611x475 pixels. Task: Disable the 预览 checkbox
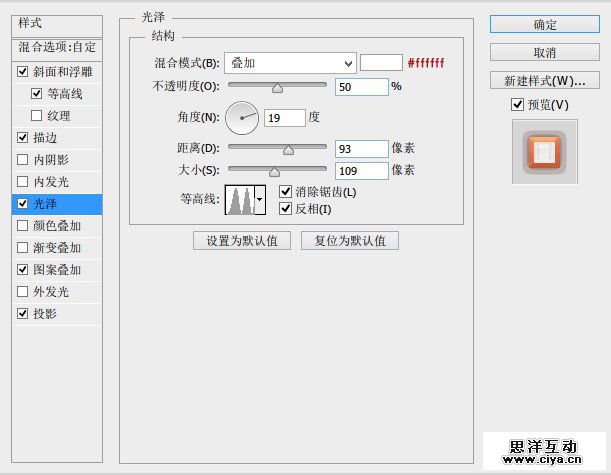pyautogui.click(x=517, y=105)
